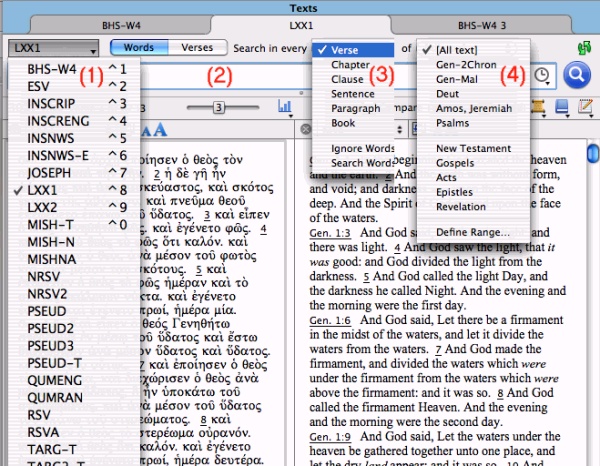Choose Clause in search unit menu
Viewport: 600px width, 466px height.
tap(353, 79)
